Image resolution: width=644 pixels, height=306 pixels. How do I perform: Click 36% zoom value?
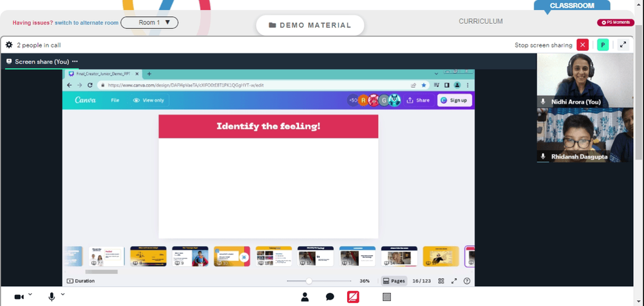365,281
